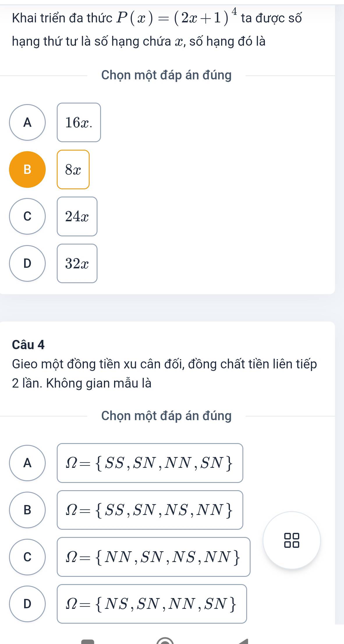This screenshot has height=644, width=344.
Task: Choose radio B for Ω={SS,SN,NS,NN}
Action: click(x=27, y=510)
